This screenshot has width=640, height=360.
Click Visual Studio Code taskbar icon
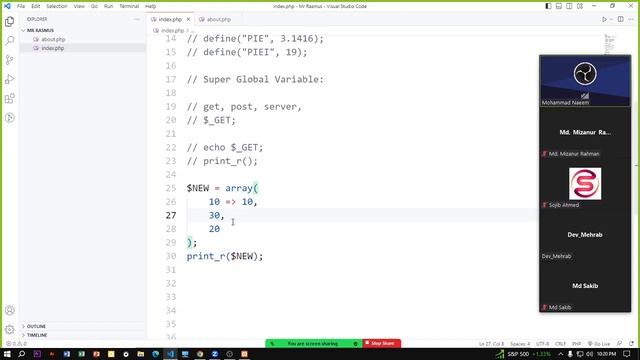coord(170,354)
